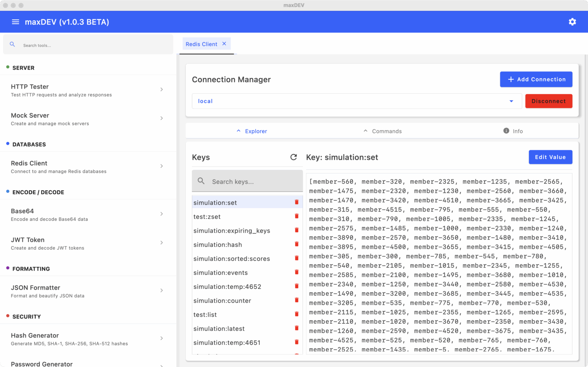Close the Redis Client tab
588x367 pixels.
tap(224, 44)
